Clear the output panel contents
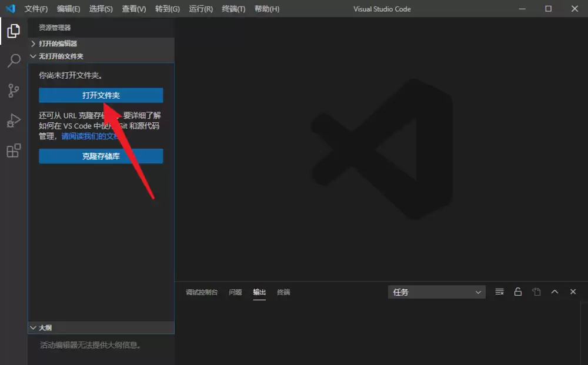Viewport: 588px width, 365px height. click(x=499, y=292)
